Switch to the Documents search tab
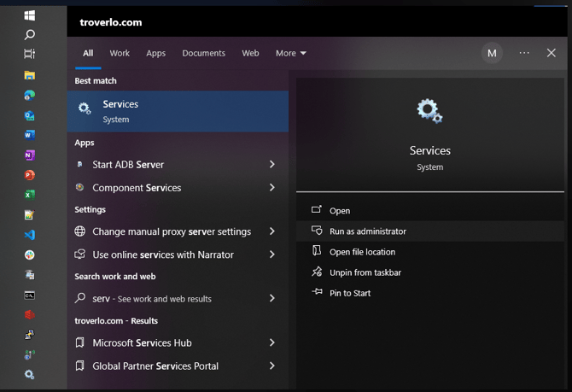The width and height of the screenshot is (572, 392). pyautogui.click(x=203, y=53)
